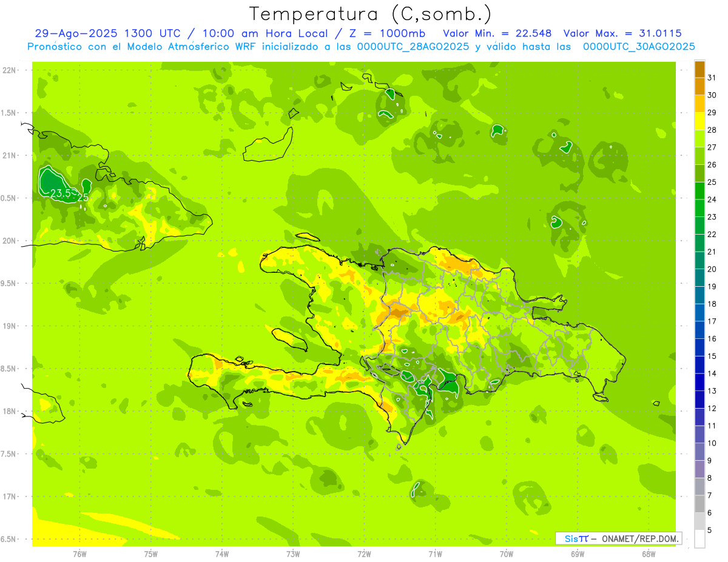Pick the legend swatch between 29 and 30

pyautogui.click(x=699, y=104)
